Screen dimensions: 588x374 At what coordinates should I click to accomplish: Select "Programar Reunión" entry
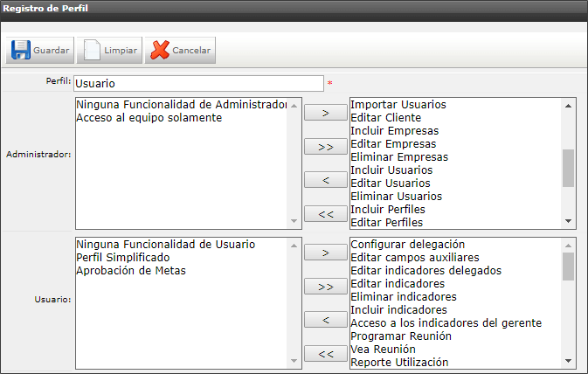pos(401,336)
